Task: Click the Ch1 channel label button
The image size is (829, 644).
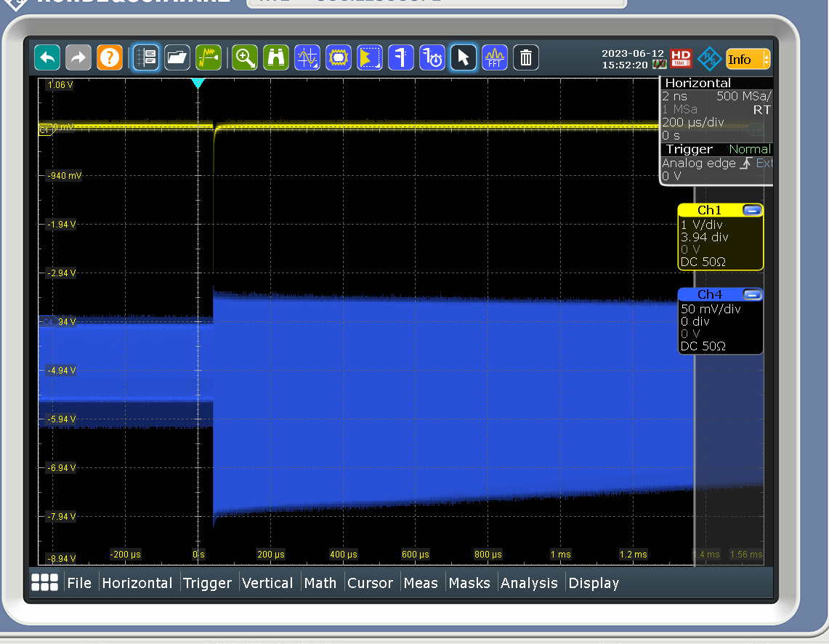Action: (708, 211)
